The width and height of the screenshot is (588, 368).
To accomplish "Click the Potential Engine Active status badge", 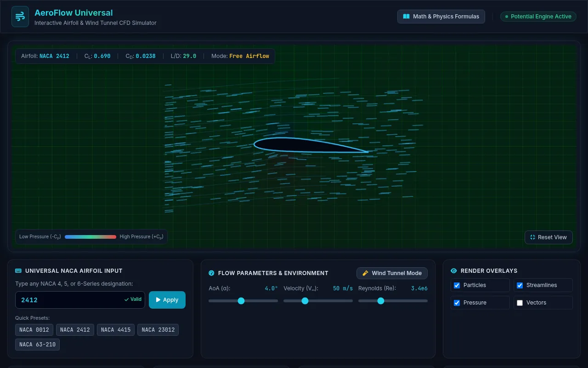I will 538,17.
